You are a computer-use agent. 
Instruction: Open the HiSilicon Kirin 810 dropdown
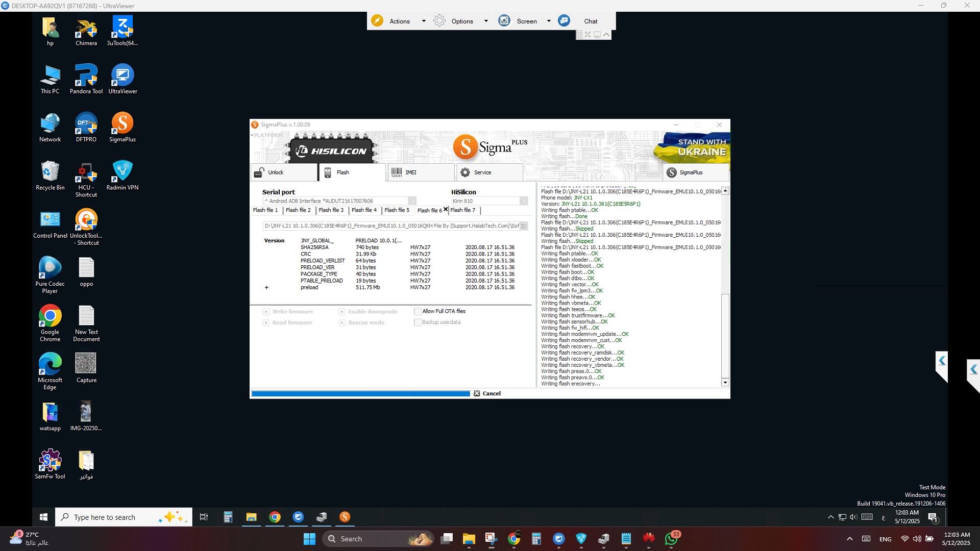pos(524,201)
